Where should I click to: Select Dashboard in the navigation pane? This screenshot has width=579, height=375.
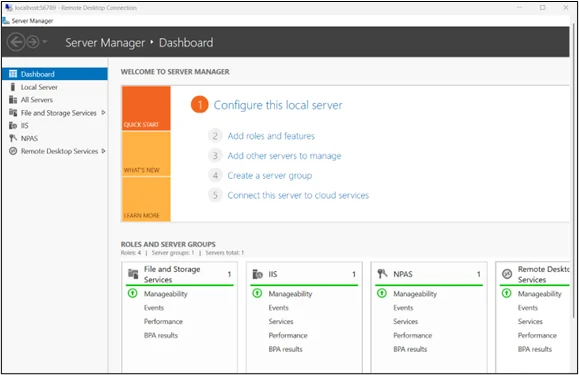[55, 74]
